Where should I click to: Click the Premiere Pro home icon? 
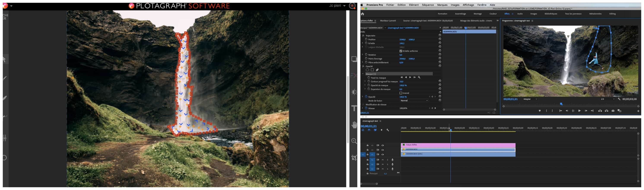(362, 14)
